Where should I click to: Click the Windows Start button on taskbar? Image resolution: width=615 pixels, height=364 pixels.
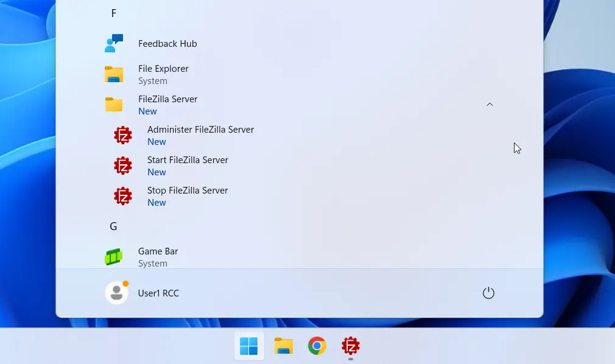248,346
